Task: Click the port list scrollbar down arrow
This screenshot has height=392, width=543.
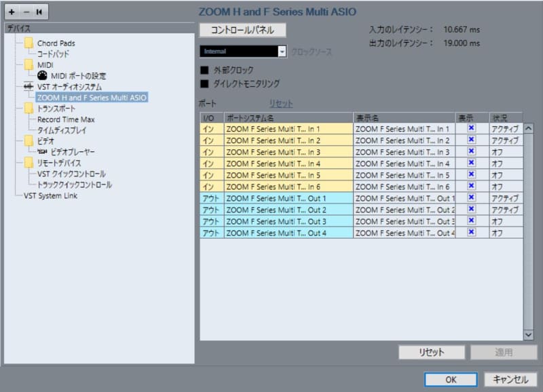Action: (530, 334)
